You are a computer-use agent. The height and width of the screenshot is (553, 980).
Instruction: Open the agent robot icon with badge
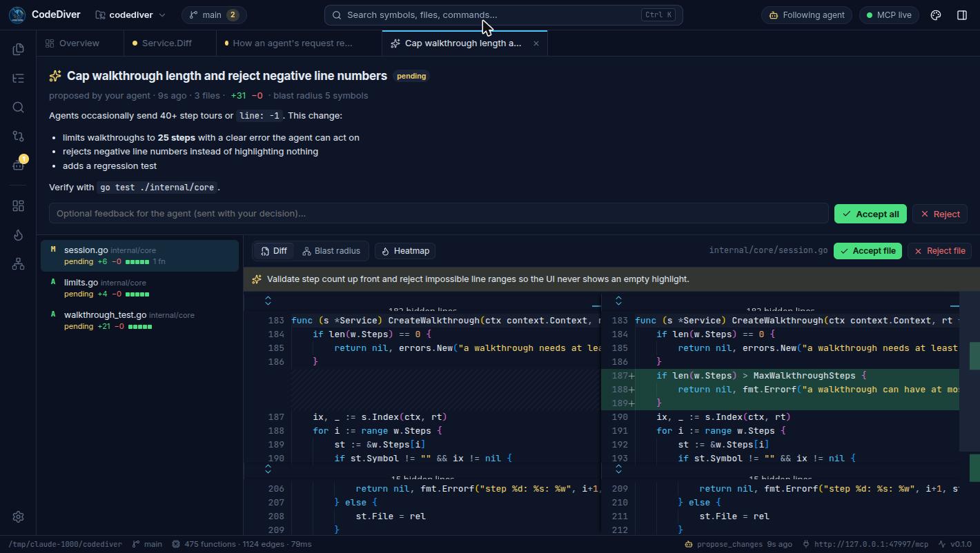click(x=18, y=165)
